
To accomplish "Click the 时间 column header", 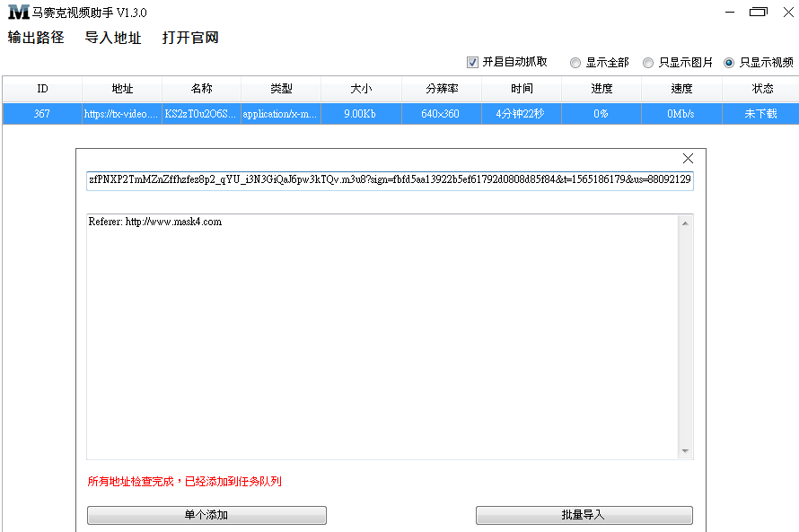I will pos(522,89).
